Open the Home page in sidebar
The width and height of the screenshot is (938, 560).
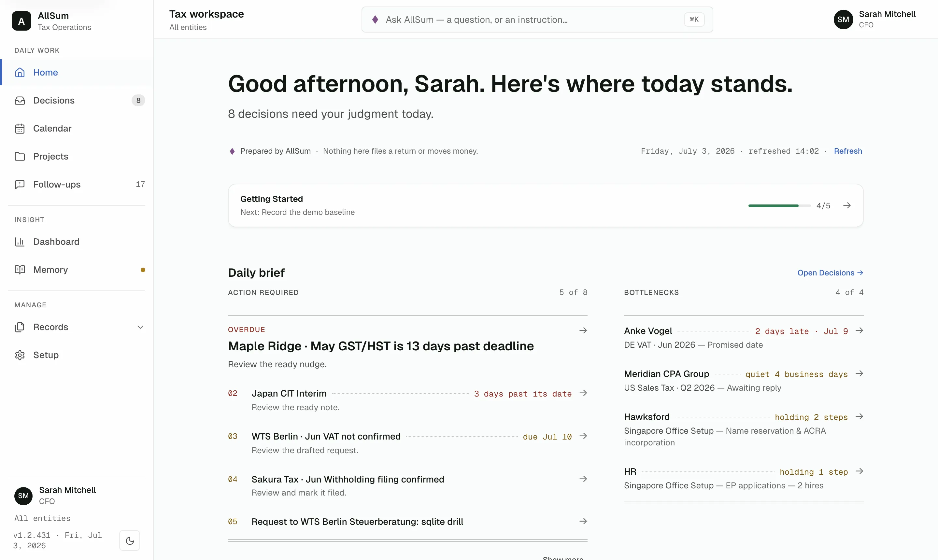[77, 73]
